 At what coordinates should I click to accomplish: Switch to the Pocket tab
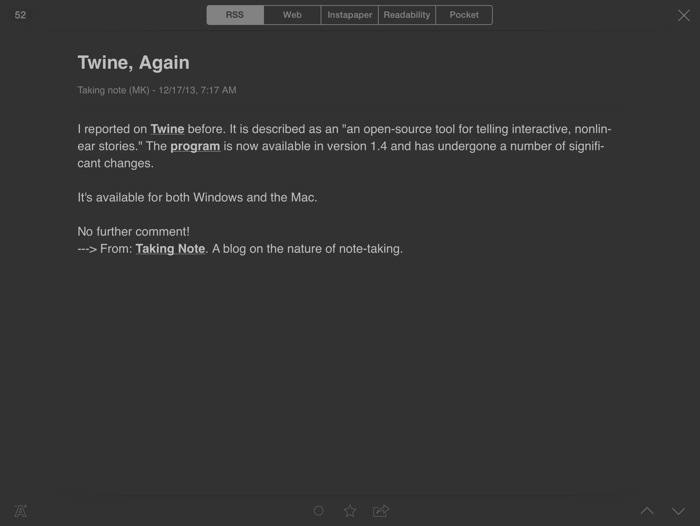464,15
